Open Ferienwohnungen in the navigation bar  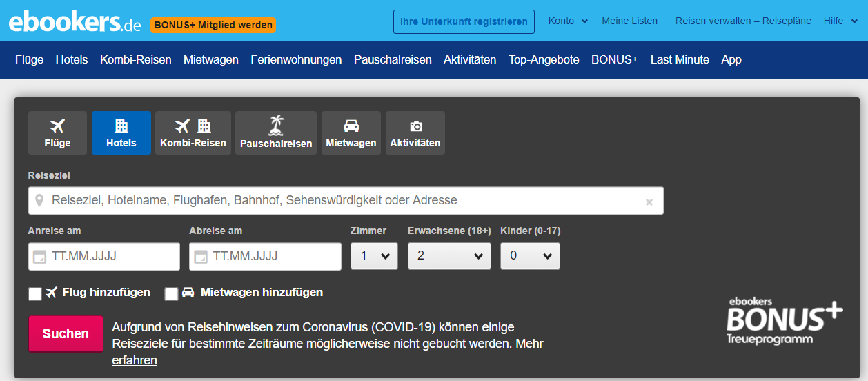pos(296,59)
